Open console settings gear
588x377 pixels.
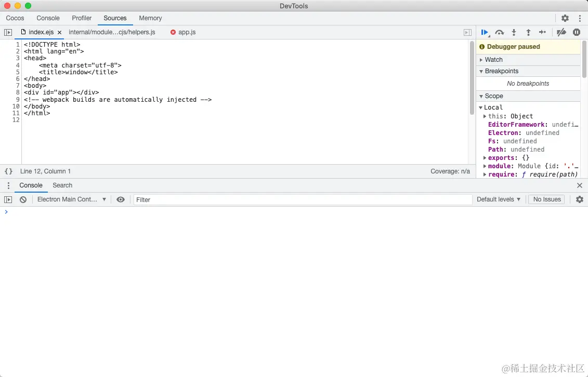(579, 199)
